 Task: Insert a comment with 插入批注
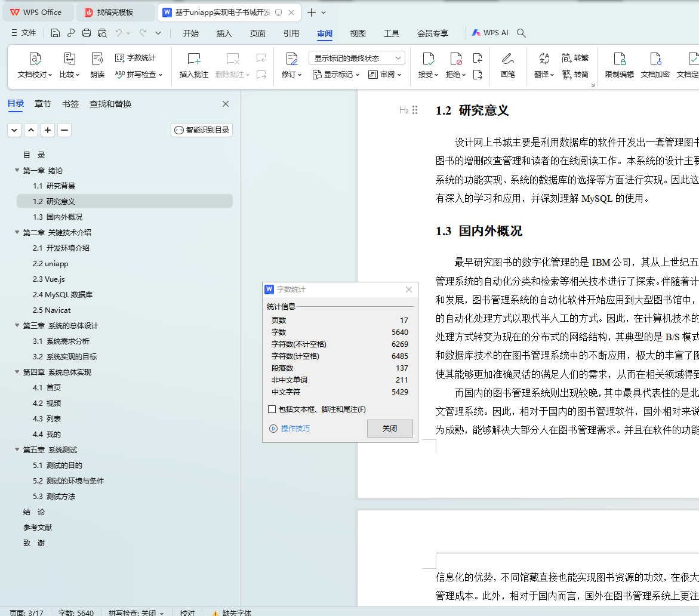(x=194, y=66)
